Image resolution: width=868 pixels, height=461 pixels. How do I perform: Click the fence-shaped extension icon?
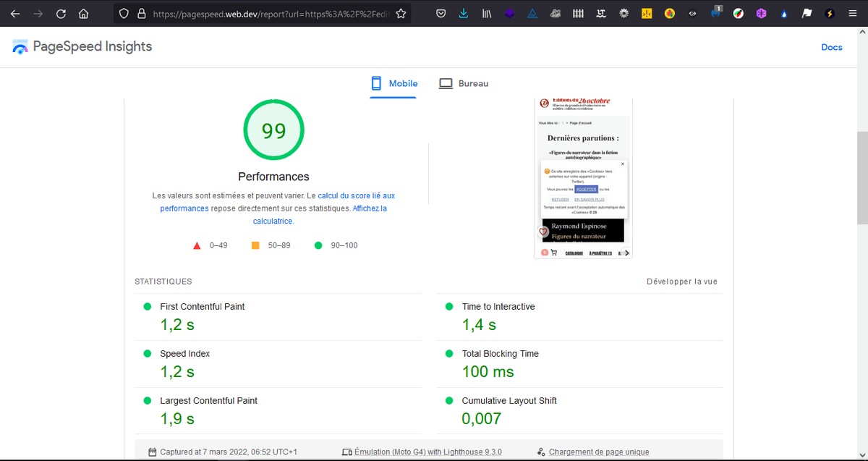pos(578,13)
